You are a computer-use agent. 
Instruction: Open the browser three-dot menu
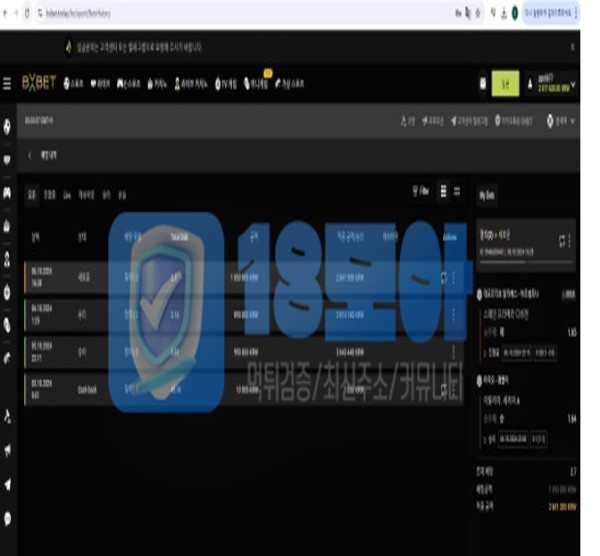tap(576, 13)
